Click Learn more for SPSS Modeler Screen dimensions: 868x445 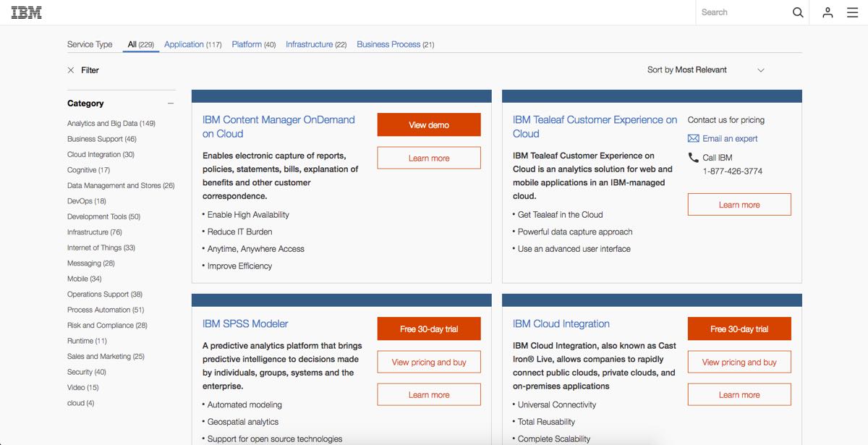(x=429, y=394)
